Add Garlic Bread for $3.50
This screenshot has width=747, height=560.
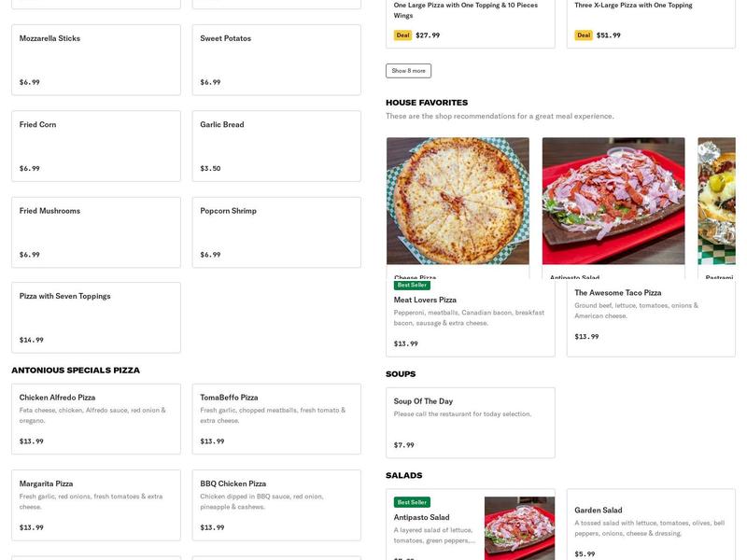[x=276, y=146]
